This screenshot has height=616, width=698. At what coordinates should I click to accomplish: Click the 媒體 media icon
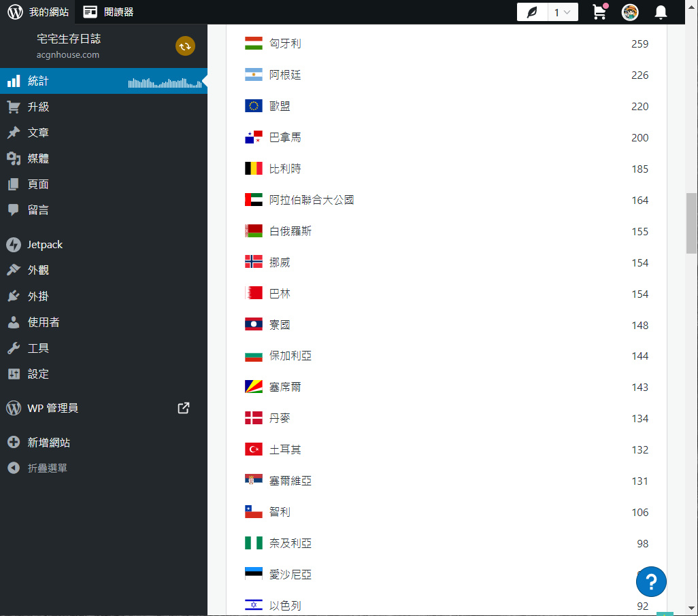tap(14, 158)
